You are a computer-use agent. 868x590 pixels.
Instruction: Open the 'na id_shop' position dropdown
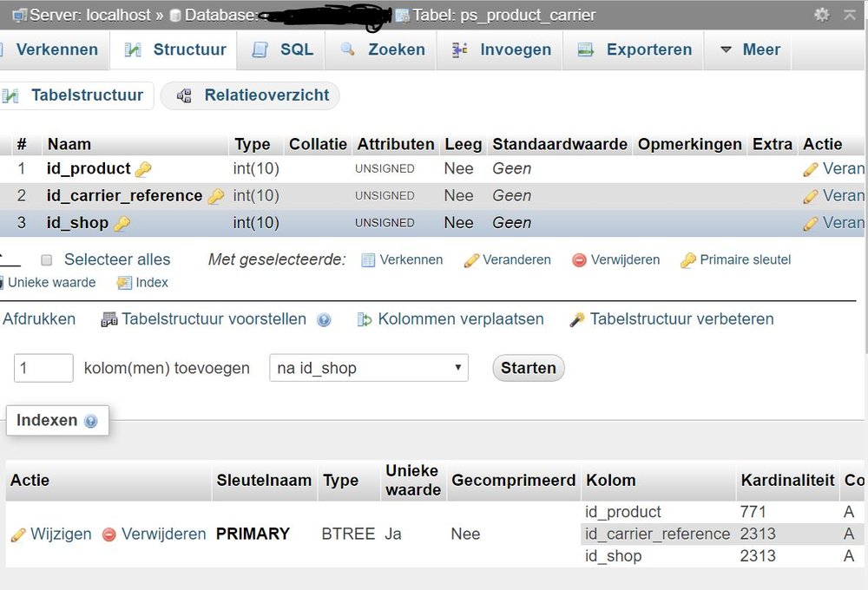(x=369, y=368)
